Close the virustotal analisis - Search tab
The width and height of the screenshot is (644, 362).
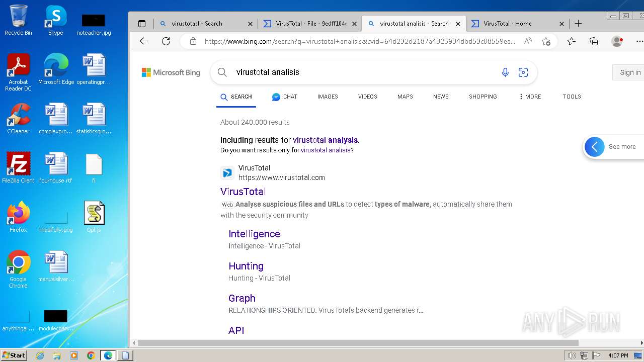458,24
